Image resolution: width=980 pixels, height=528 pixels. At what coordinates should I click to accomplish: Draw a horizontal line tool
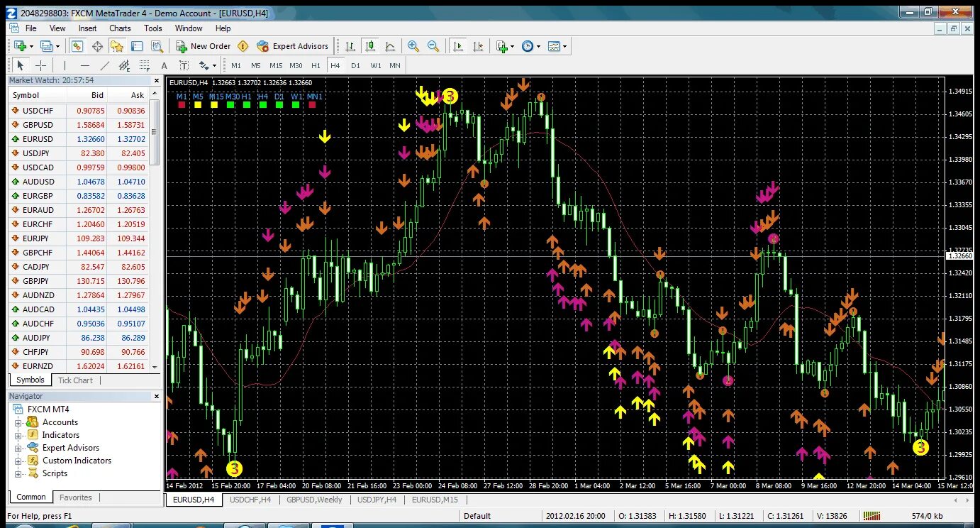click(x=85, y=65)
